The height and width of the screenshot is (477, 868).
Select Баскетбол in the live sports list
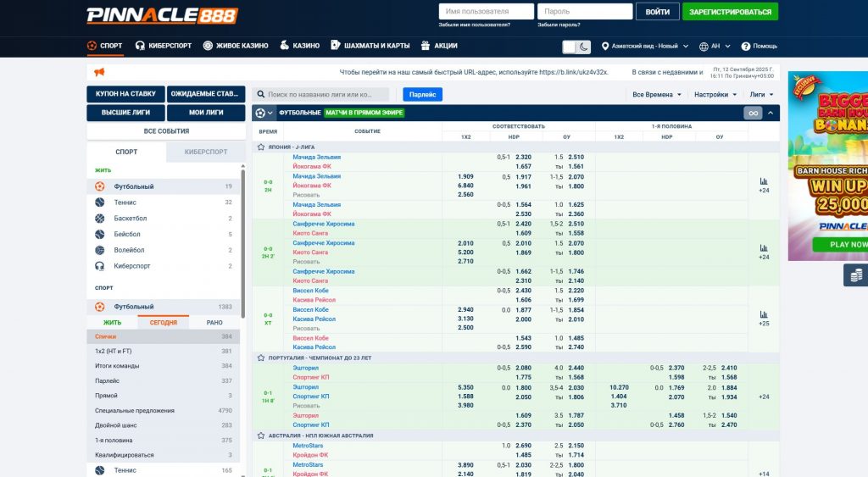[x=131, y=219]
